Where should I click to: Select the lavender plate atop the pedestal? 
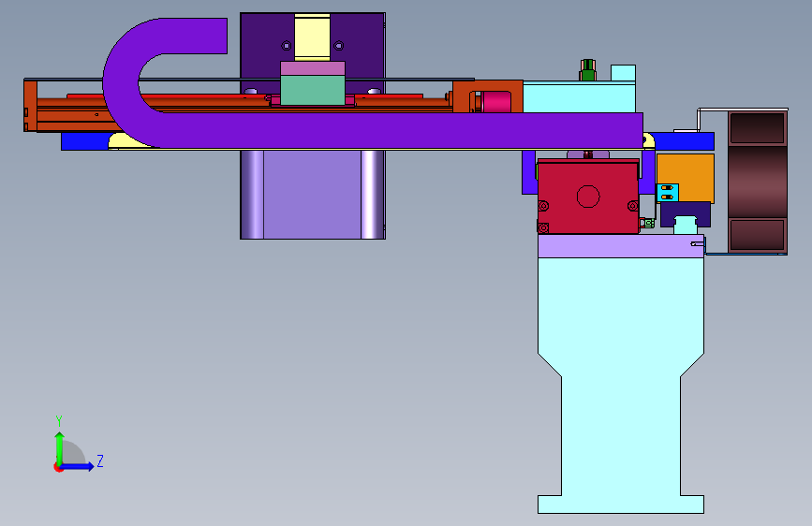coord(620,246)
